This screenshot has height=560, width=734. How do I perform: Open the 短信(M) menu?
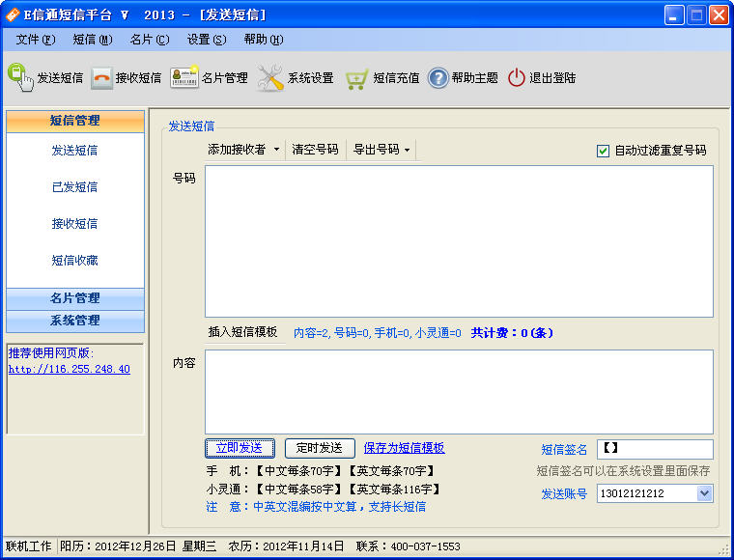tap(93, 40)
